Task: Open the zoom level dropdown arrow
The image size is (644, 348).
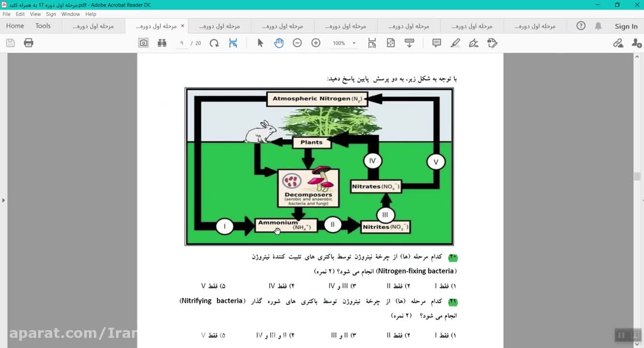Action: 354,43
